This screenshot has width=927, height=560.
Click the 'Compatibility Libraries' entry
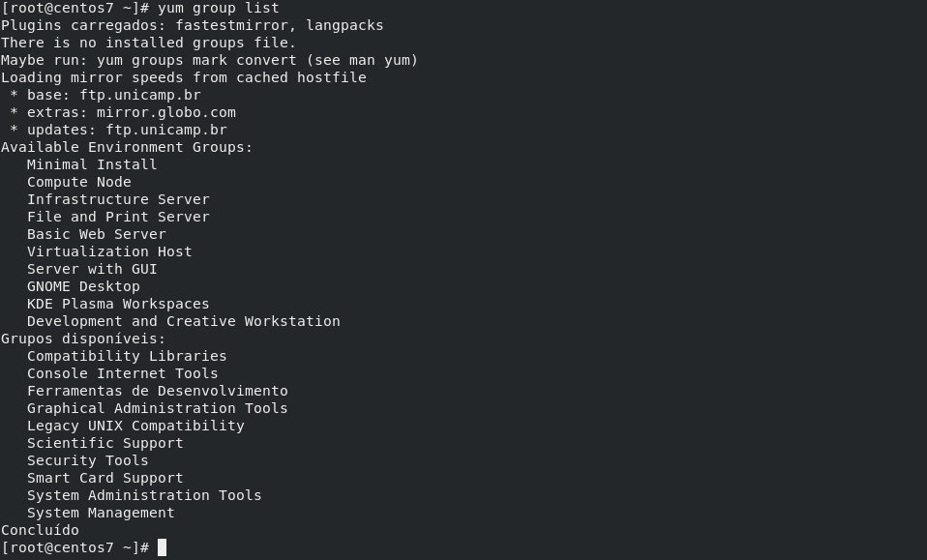tap(127, 356)
